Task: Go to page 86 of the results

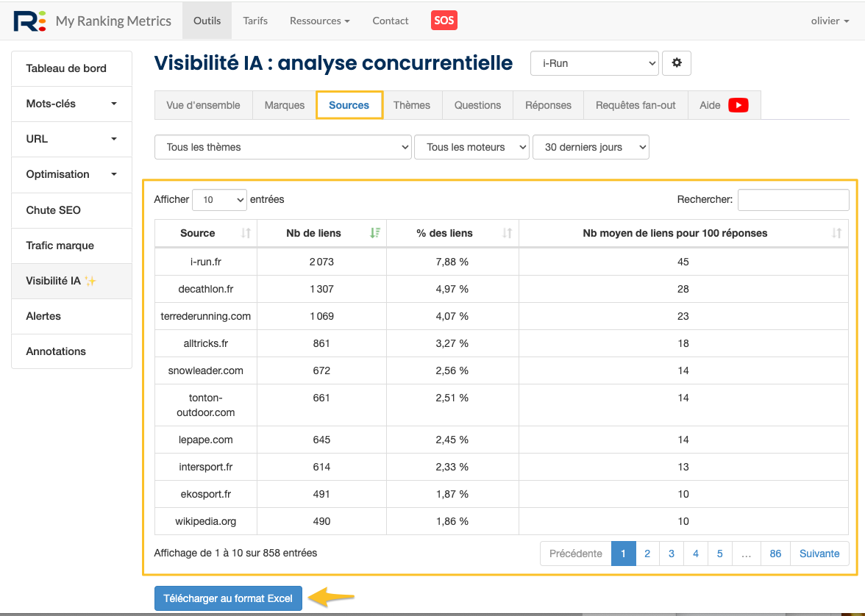Action: pyautogui.click(x=775, y=553)
